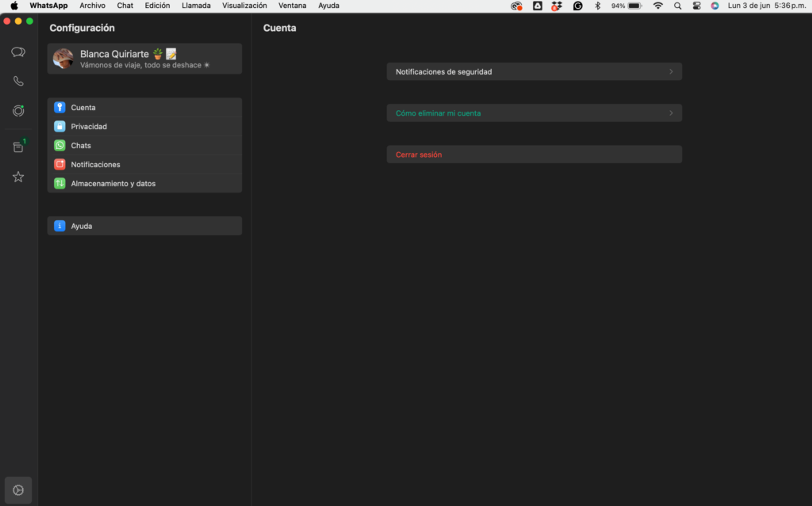The image size is (812, 506).
Task: Click the Settings gear icon at bottom
Action: (18, 490)
